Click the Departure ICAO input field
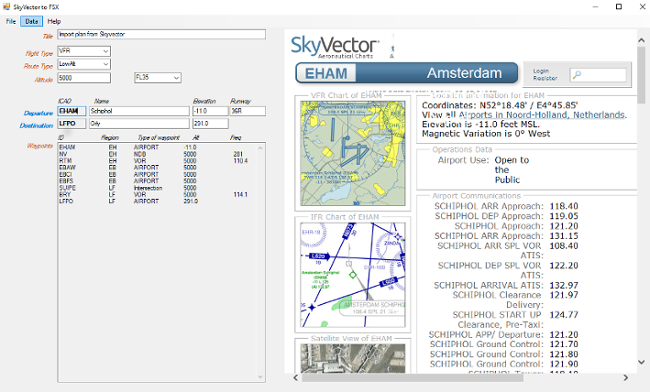 pyautogui.click(x=72, y=111)
